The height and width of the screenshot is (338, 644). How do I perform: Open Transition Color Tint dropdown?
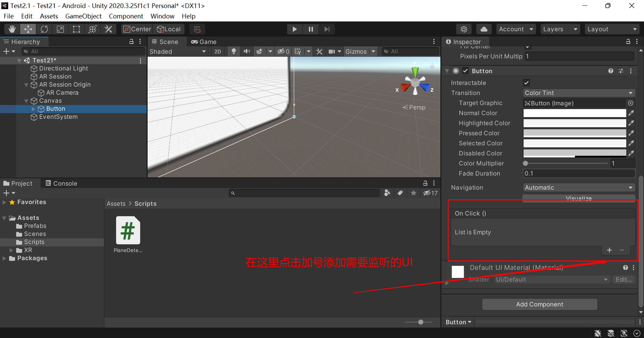[579, 93]
